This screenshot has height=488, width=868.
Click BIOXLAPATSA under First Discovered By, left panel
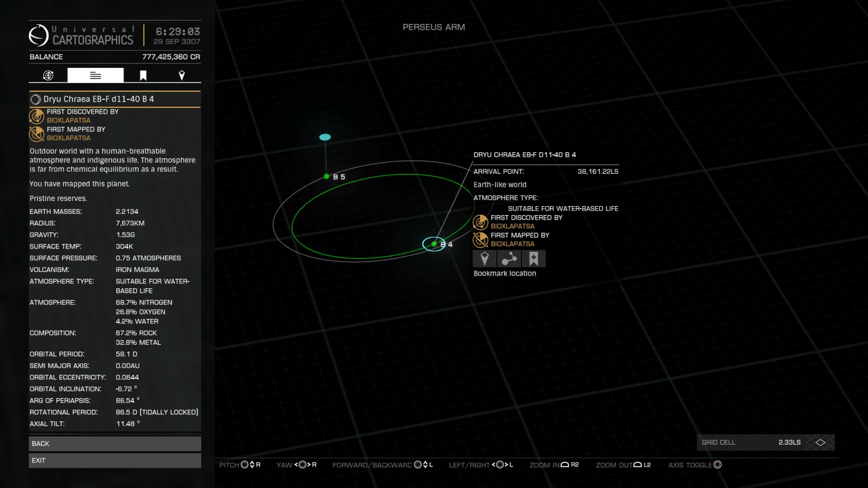69,120
